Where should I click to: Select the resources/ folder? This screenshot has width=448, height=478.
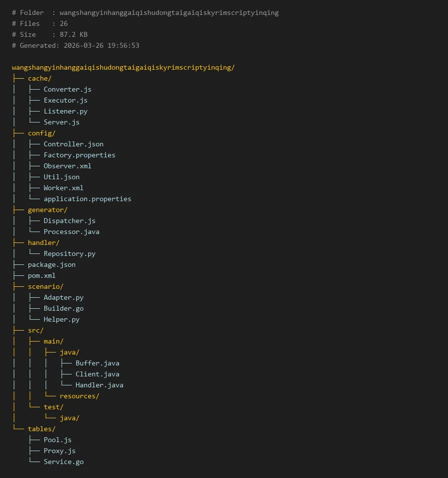tap(79, 396)
